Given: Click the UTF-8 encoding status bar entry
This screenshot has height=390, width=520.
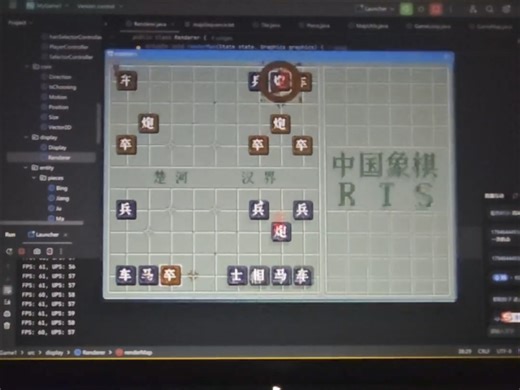Looking at the screenshot, I should pyautogui.click(x=503, y=351).
